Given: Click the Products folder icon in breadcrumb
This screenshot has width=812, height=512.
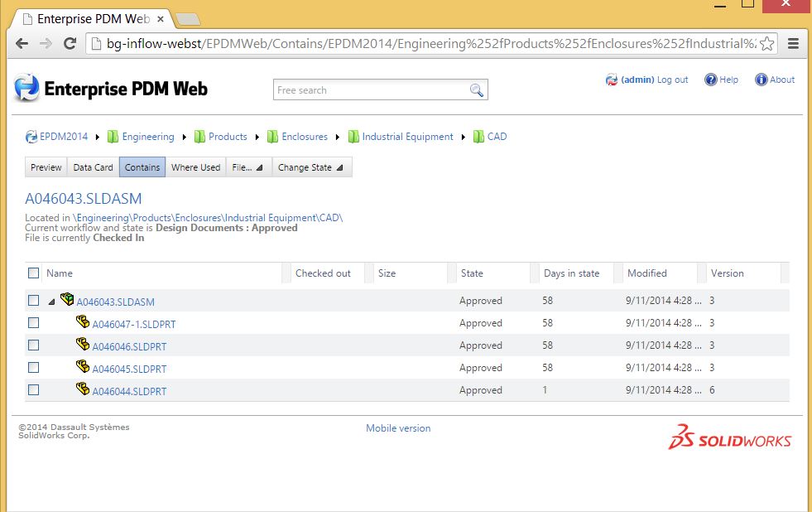Looking at the screenshot, I should click(x=199, y=137).
